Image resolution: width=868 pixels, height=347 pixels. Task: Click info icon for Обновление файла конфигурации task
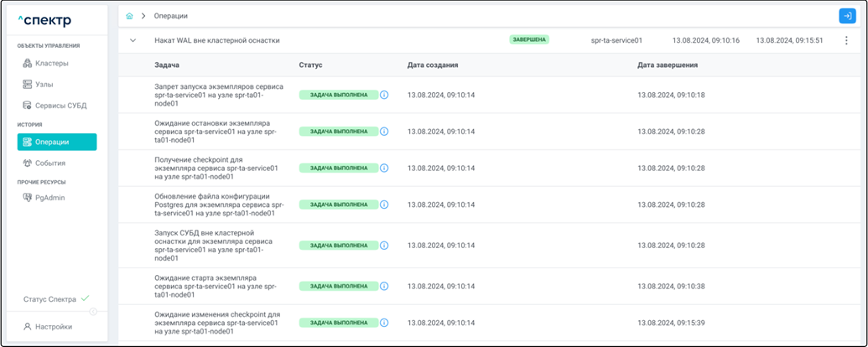(384, 205)
